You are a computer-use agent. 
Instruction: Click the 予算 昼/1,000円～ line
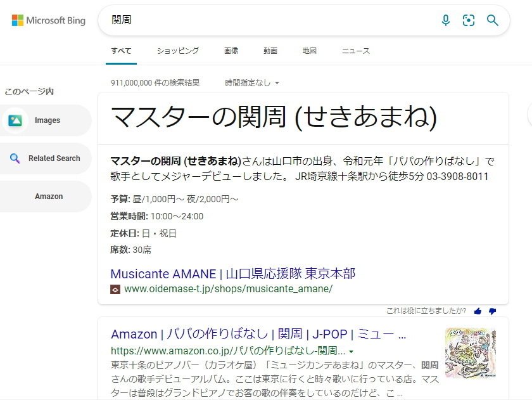(x=174, y=199)
